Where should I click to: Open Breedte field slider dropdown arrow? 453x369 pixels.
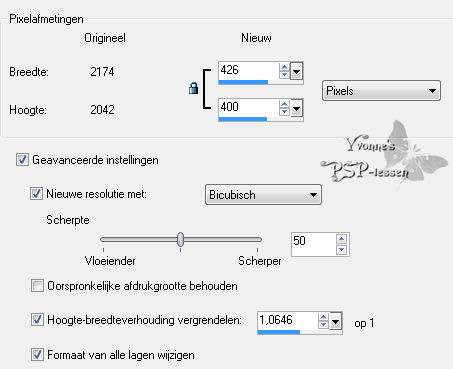296,71
